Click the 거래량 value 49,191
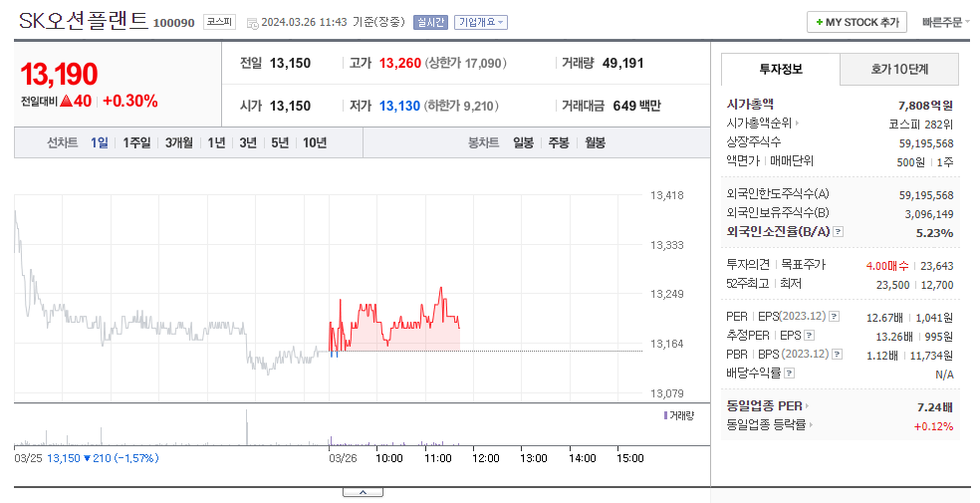 (623, 63)
